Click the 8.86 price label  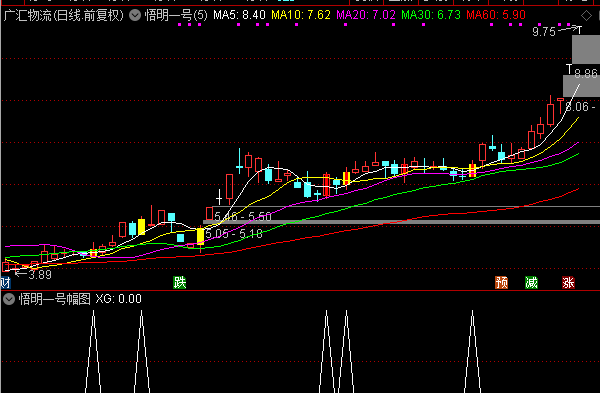(x=586, y=73)
